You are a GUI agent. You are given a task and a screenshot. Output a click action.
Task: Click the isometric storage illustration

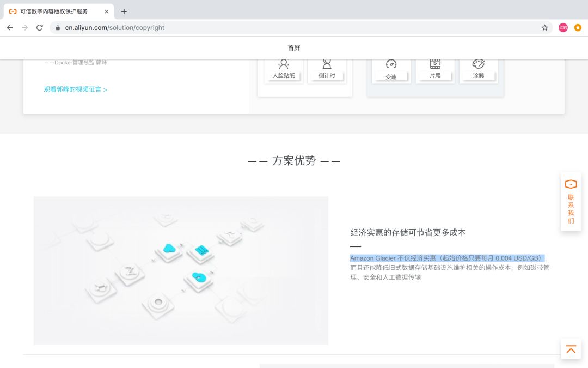[181, 270]
